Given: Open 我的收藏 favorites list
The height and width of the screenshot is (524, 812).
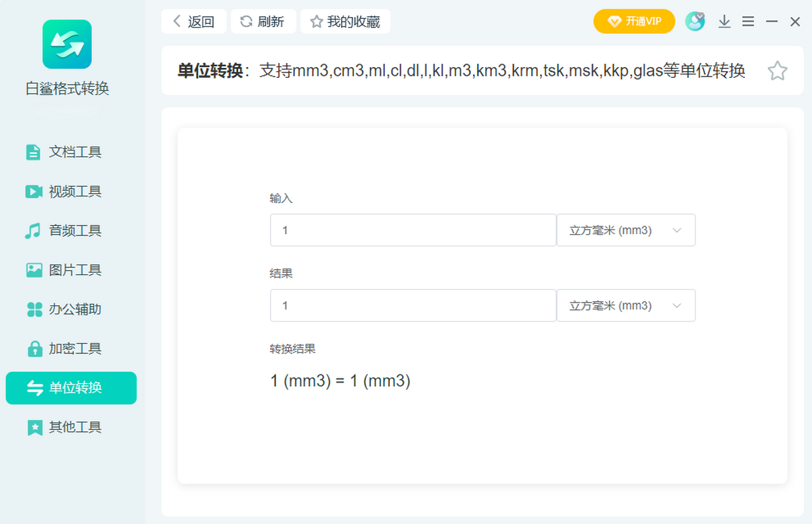Looking at the screenshot, I should coord(345,22).
